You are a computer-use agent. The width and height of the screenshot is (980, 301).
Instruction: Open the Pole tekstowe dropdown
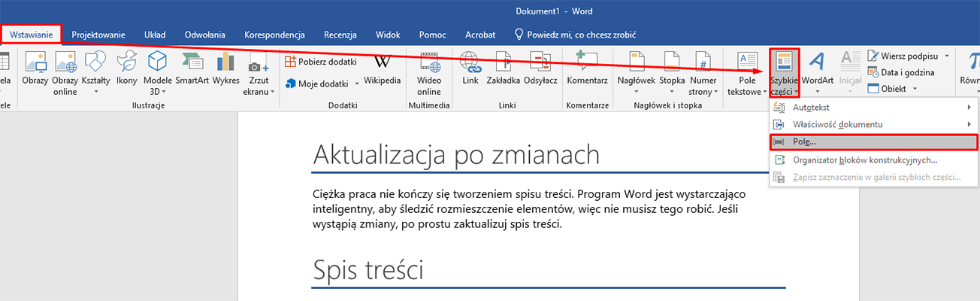coord(747,71)
